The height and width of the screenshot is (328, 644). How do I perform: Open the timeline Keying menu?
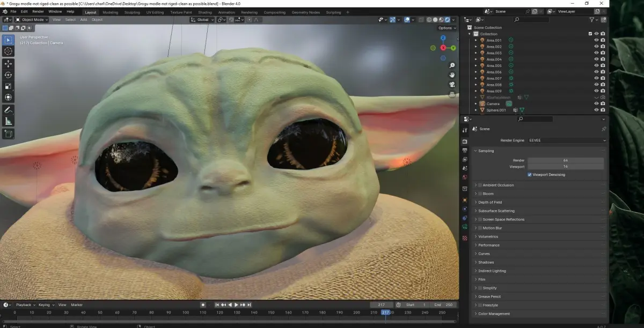point(45,305)
